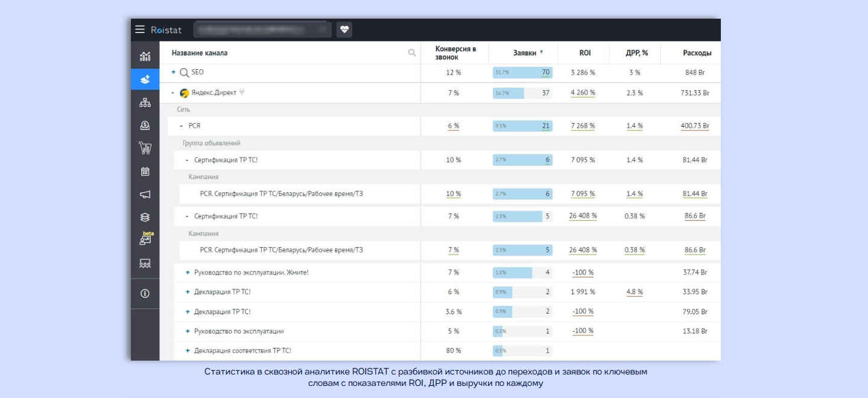Click the megaphone sidebar icon

tap(145, 194)
